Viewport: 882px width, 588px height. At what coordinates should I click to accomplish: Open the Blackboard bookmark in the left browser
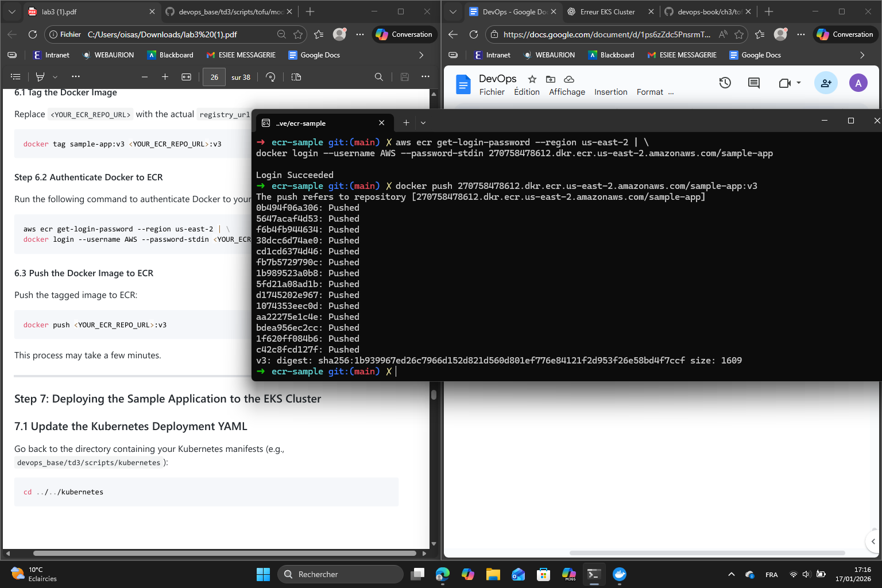(x=171, y=55)
